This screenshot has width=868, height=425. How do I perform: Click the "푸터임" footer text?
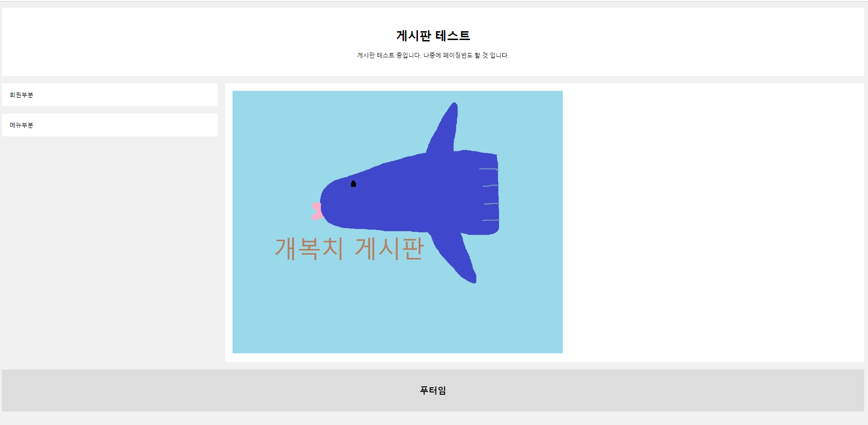[433, 391]
